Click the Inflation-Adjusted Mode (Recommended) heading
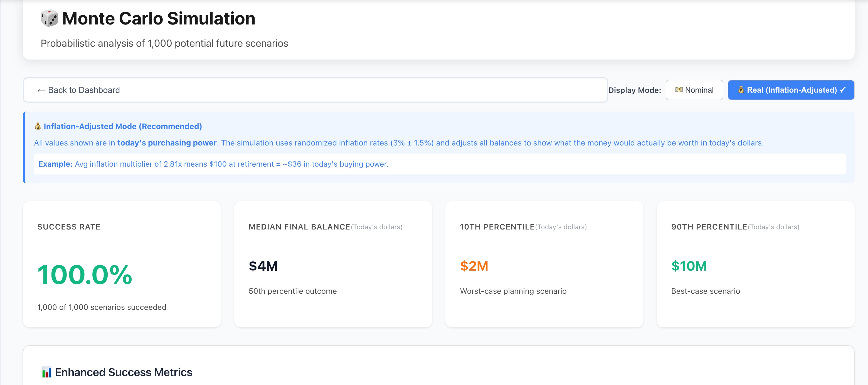 [123, 126]
